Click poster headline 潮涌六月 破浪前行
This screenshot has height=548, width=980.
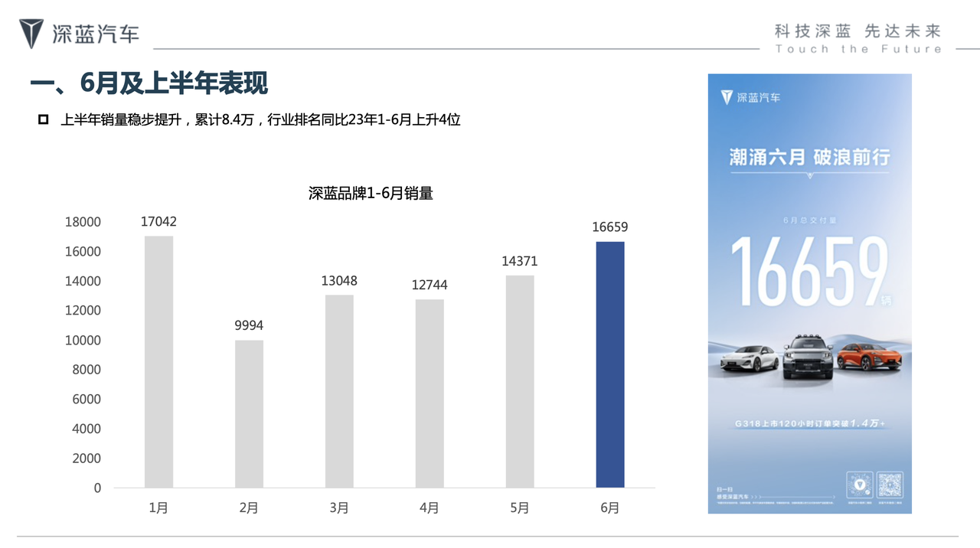[x=809, y=158]
